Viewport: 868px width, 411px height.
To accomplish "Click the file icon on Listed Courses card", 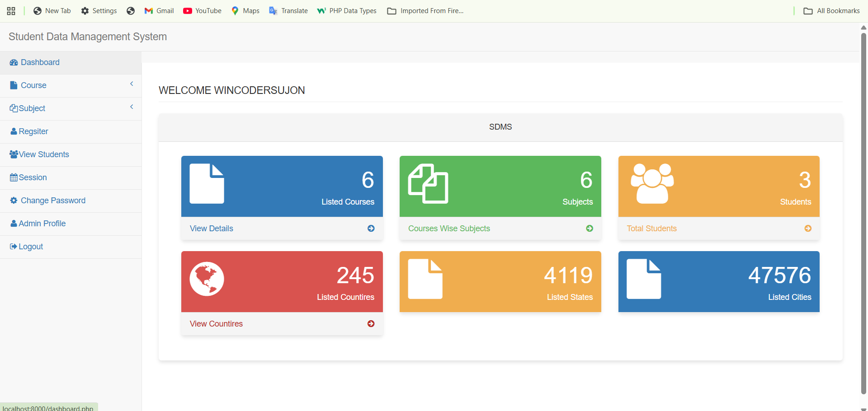I will (x=207, y=184).
